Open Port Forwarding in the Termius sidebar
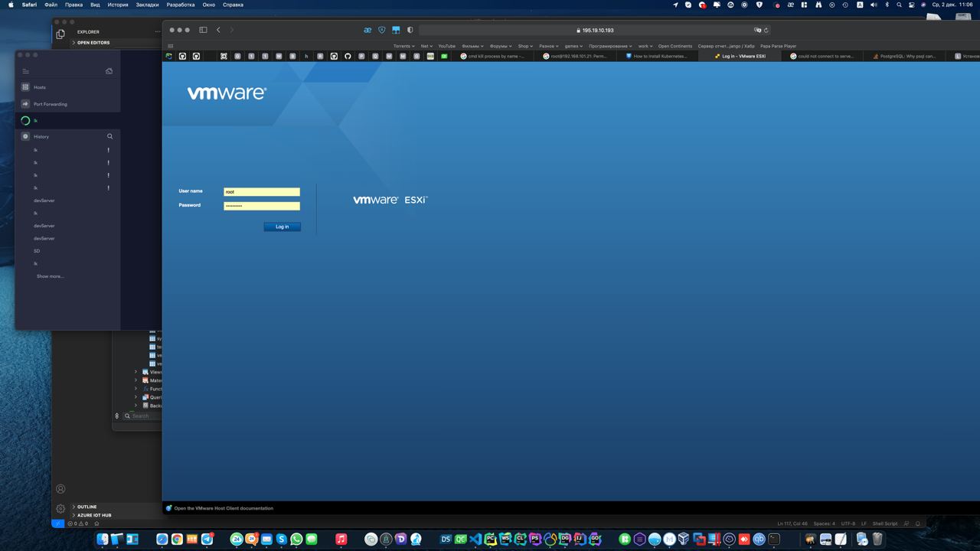Screen dimensions: 980x551 67,104
